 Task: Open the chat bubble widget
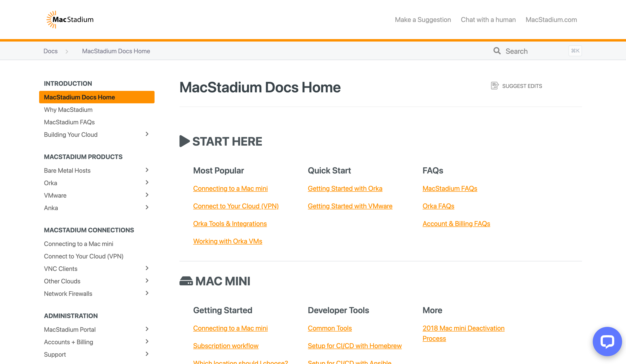tap(607, 341)
